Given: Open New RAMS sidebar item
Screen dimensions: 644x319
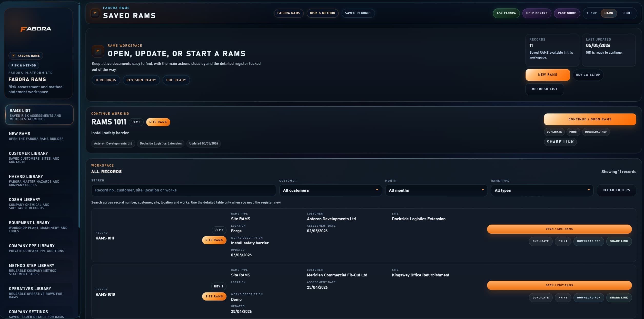Looking at the screenshot, I should coord(39,136).
